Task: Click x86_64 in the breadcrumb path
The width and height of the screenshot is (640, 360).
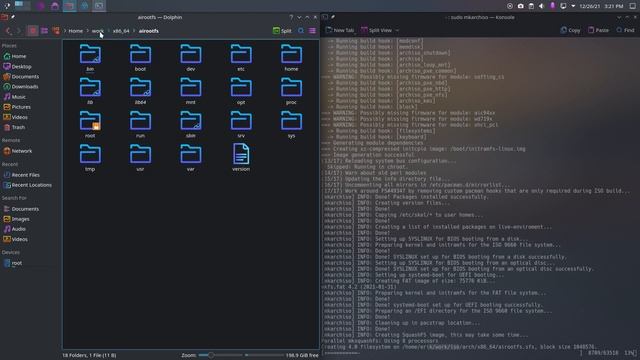Action: [121, 31]
